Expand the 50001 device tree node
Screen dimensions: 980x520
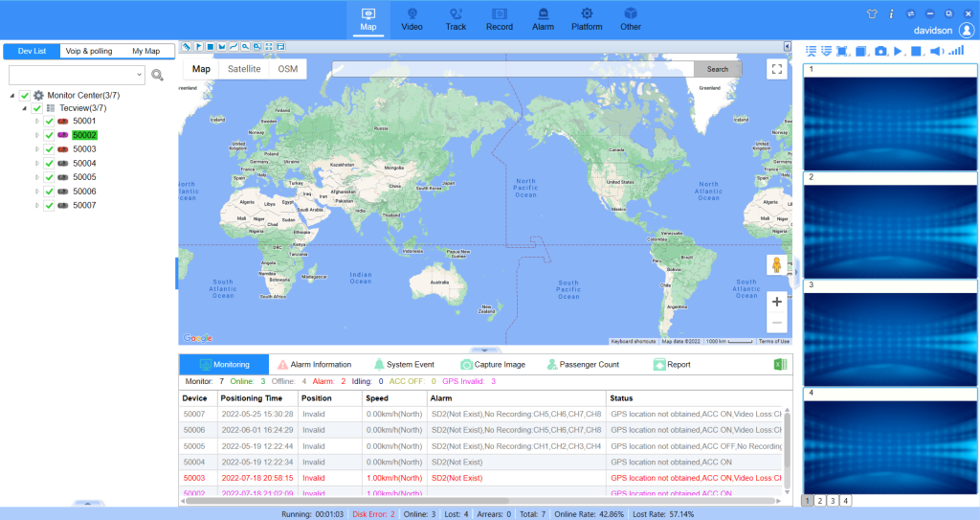(37, 122)
